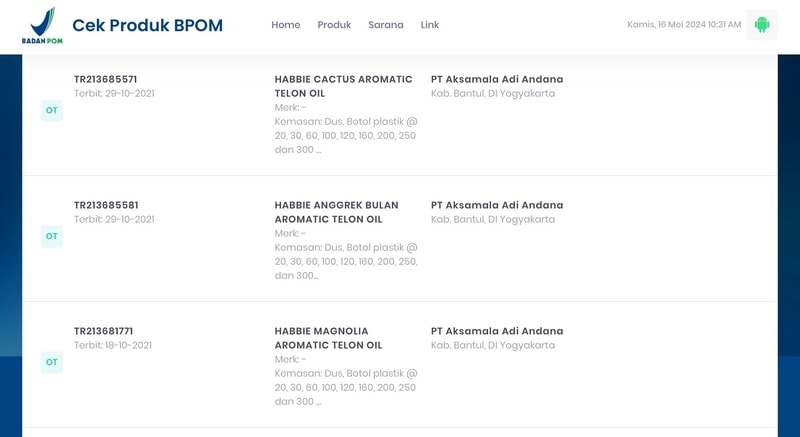Open the Produk menu
800x437 pixels.
(x=334, y=25)
